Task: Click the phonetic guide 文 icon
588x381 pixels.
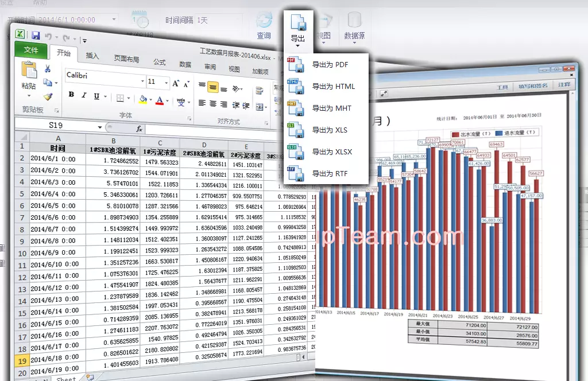Action: [181, 102]
